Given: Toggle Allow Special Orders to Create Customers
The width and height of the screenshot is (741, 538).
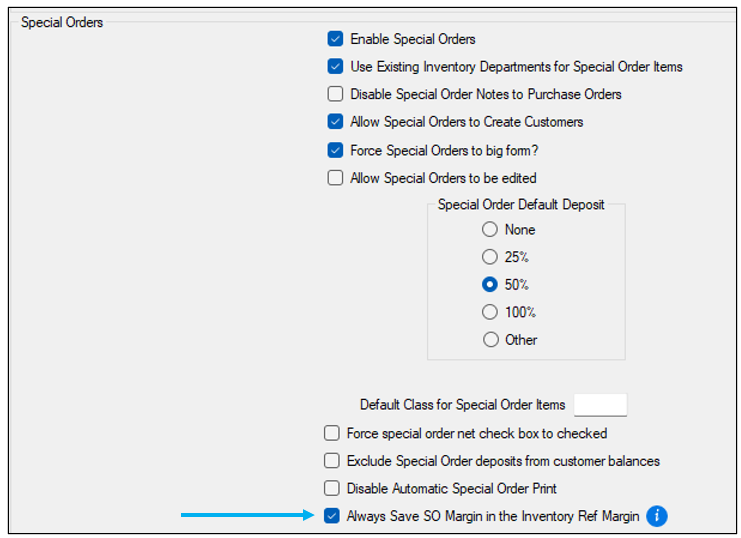Looking at the screenshot, I should click(x=336, y=122).
